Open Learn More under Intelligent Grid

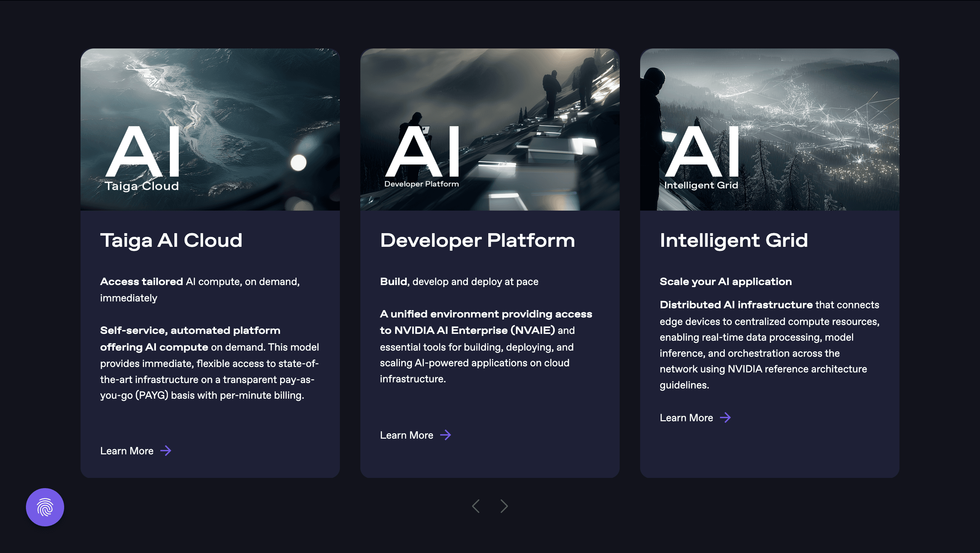[686, 417]
